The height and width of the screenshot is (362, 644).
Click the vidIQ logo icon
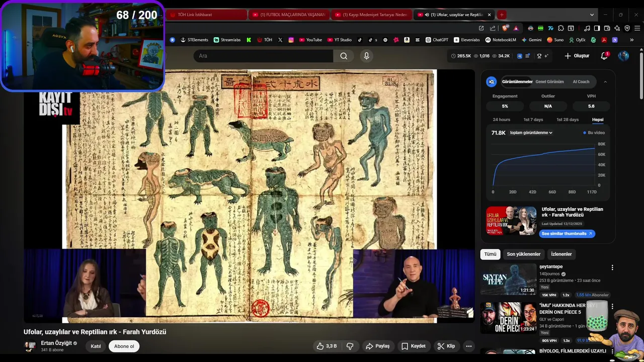click(x=492, y=81)
